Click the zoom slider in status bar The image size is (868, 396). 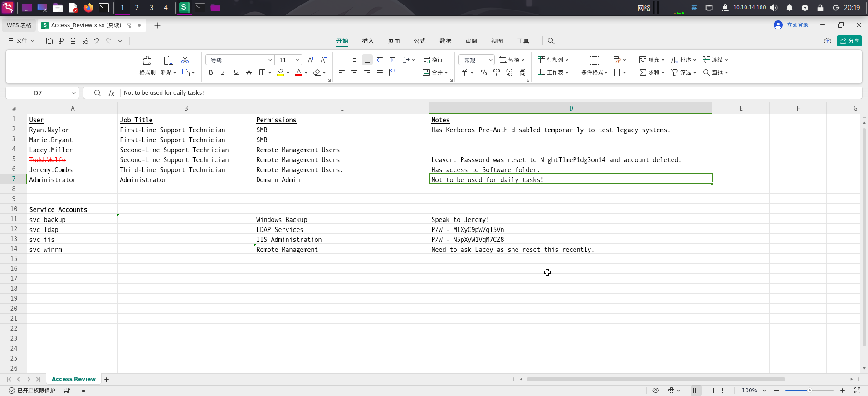tap(809, 391)
